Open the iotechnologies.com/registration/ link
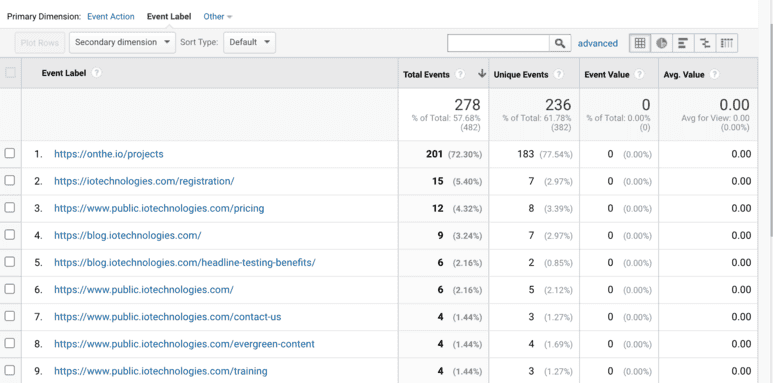Image resolution: width=773 pixels, height=383 pixels. tap(144, 181)
